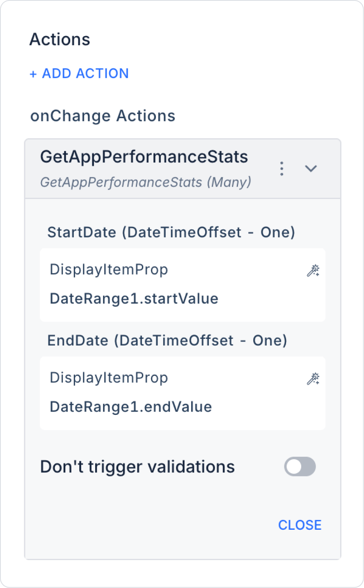
Task: Click the GetAppPerformanceStats action title
Action: 144,157
